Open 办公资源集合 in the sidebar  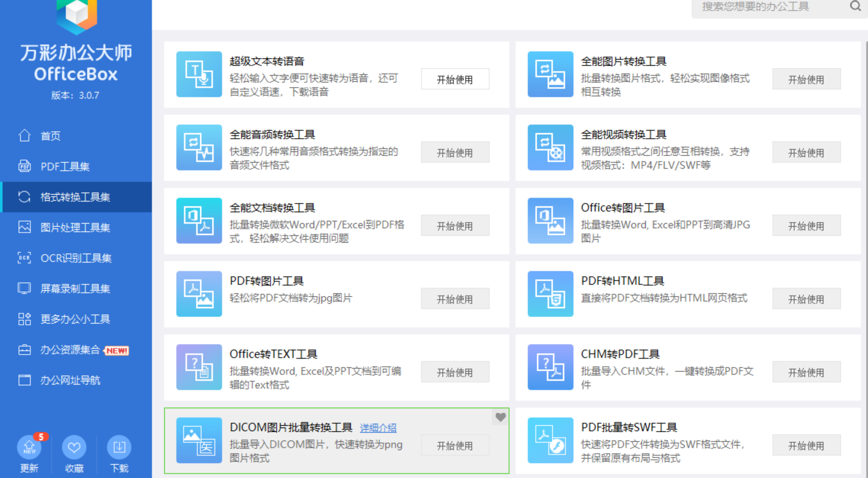point(76,349)
